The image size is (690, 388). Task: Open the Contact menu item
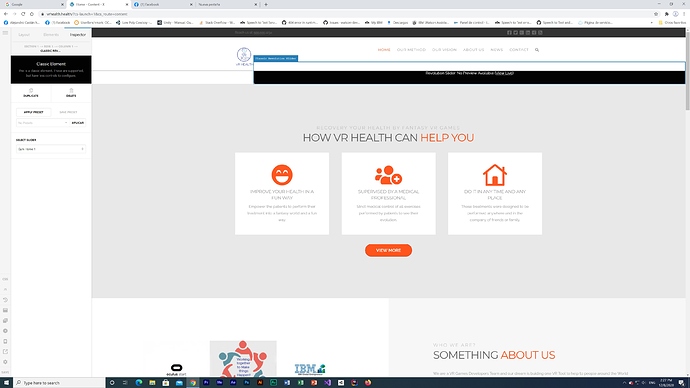click(519, 50)
